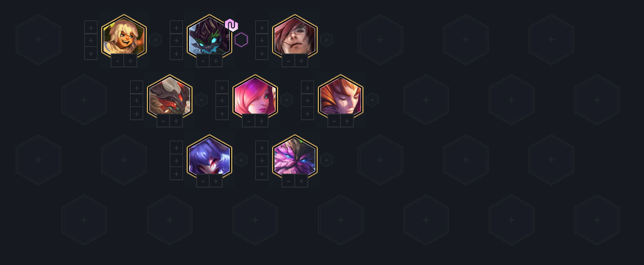Screen dimensions: 644x265
Task: Select the orange-haired closed-eyes champion portrait
Action: coord(341,96)
